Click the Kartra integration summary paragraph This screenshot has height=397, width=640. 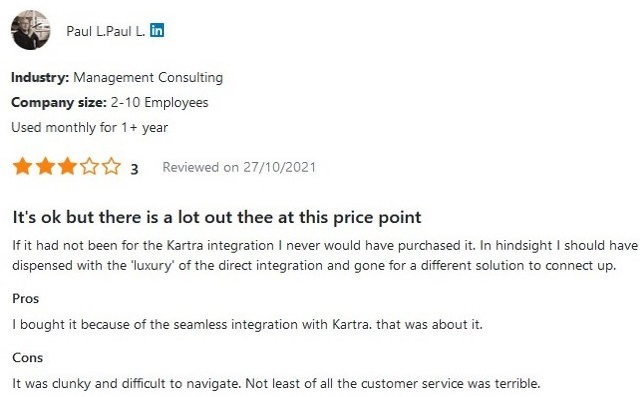(325, 255)
